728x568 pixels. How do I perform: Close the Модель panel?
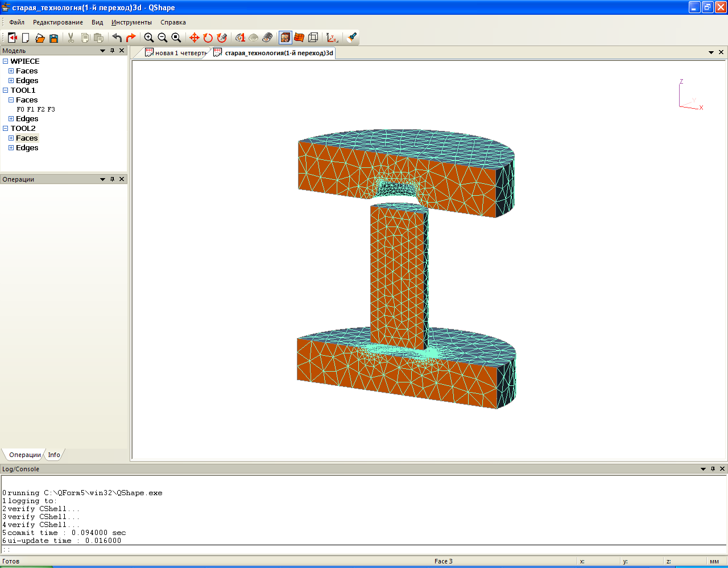click(122, 51)
